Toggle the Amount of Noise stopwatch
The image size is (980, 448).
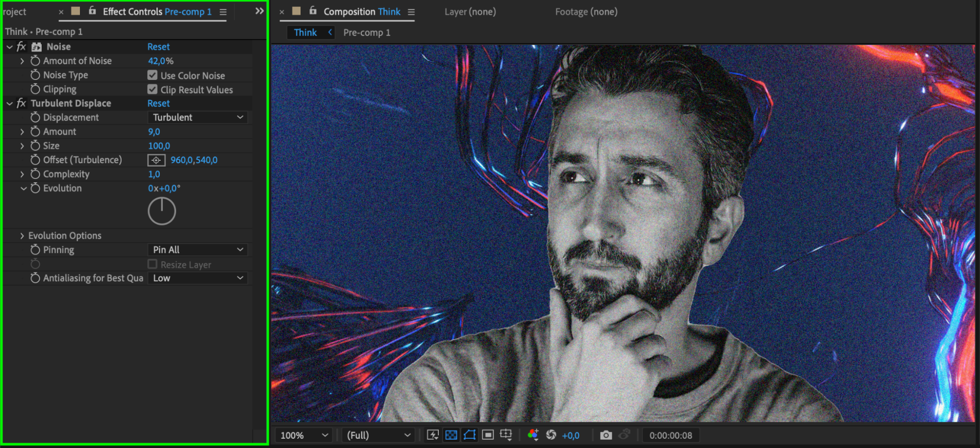point(35,61)
